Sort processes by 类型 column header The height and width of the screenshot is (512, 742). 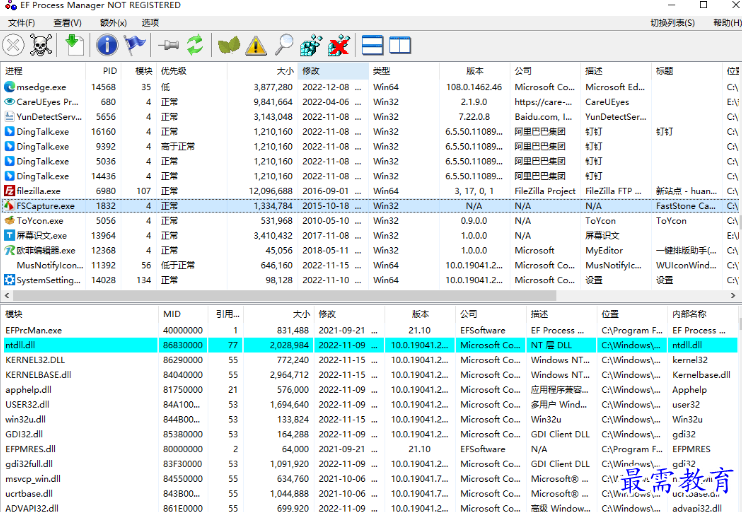404,71
